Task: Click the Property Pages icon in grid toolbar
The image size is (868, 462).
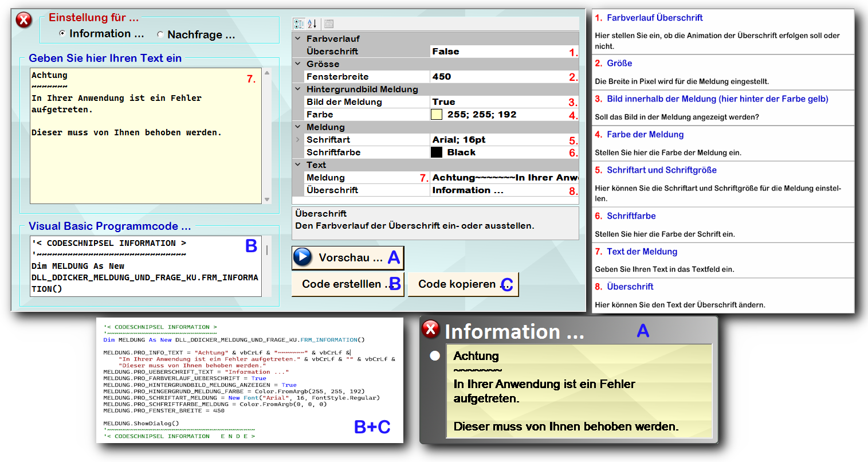Action: (329, 24)
